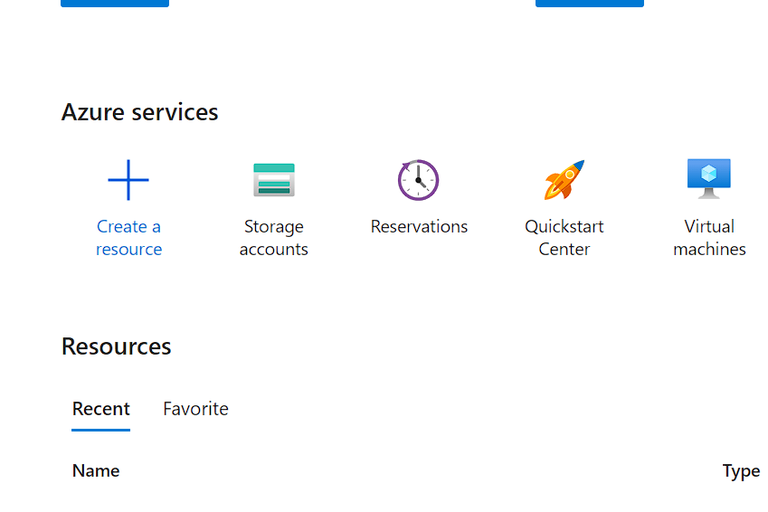
Task: Open Virtual machines monitor icon
Action: point(709,179)
